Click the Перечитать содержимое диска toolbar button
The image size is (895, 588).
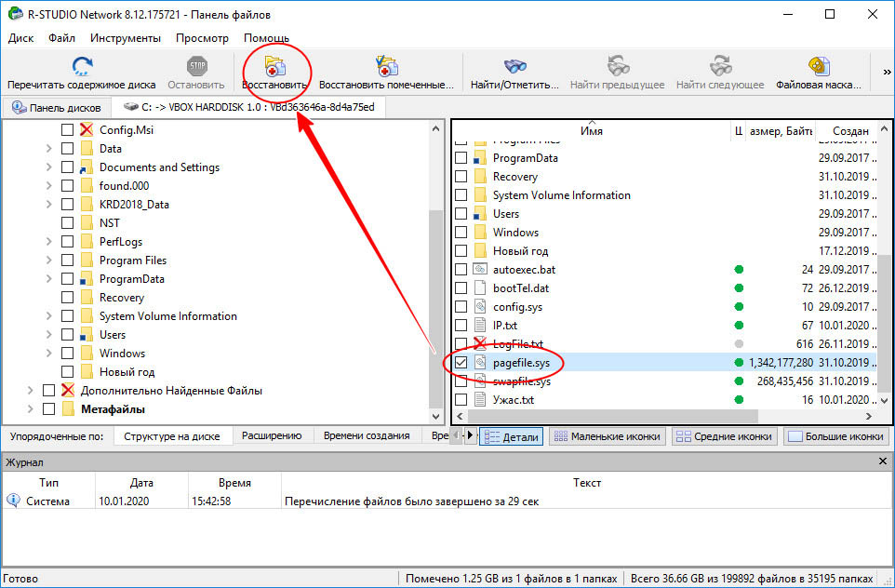(x=82, y=73)
